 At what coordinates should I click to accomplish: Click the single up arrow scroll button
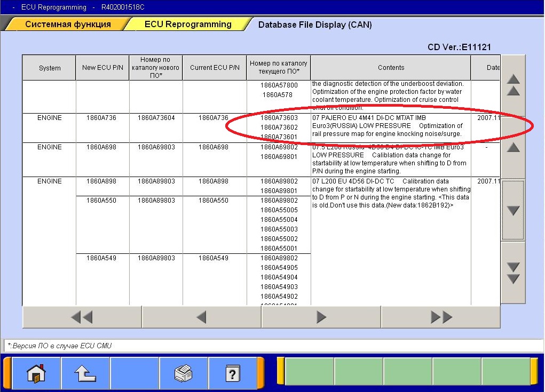tap(513, 148)
